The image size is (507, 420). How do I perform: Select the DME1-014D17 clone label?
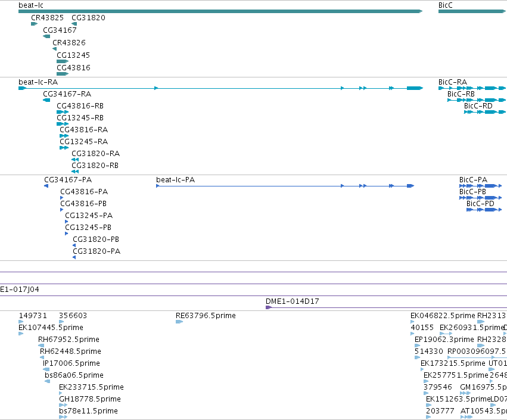[x=293, y=301]
